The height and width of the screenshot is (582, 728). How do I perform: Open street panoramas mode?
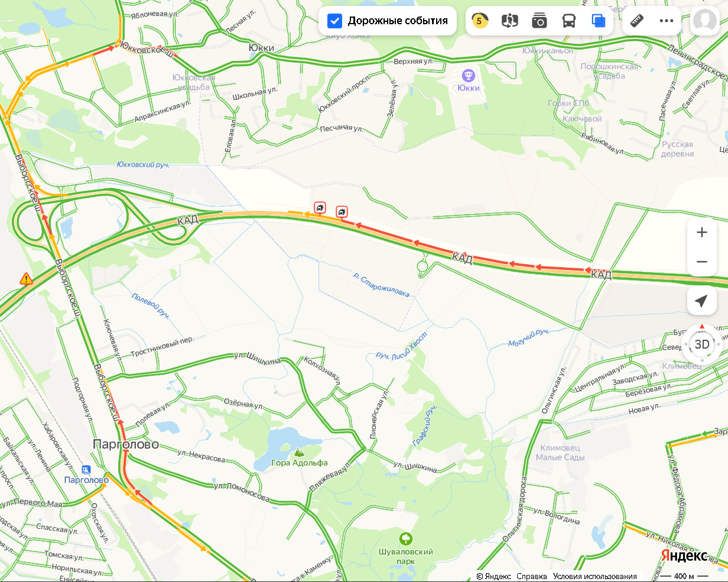(x=509, y=21)
